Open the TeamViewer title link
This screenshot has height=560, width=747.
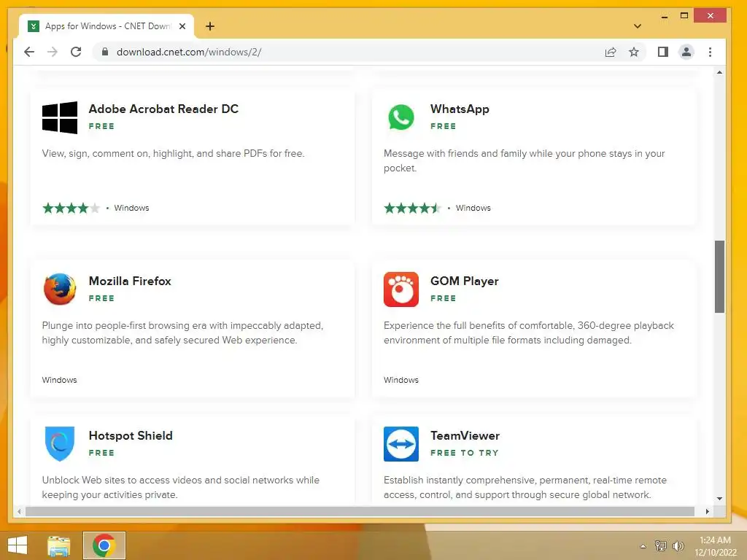[x=465, y=435]
